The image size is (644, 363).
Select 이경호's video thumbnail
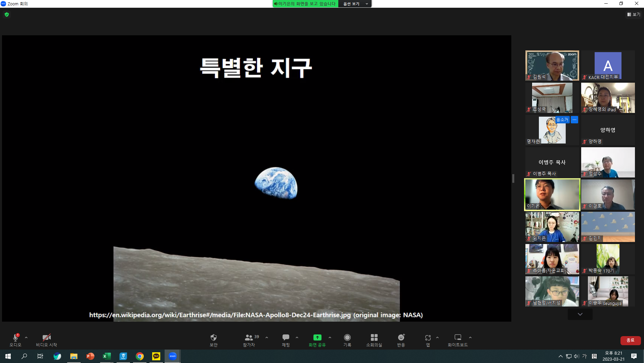(608, 195)
